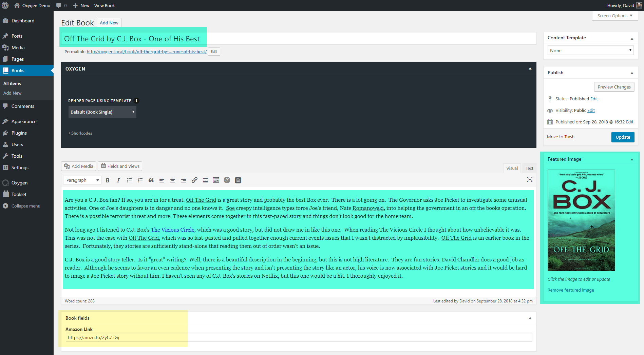Toggle the toolbar kitchen sink button
Viewport: 644px width, 355px height.
[216, 180]
